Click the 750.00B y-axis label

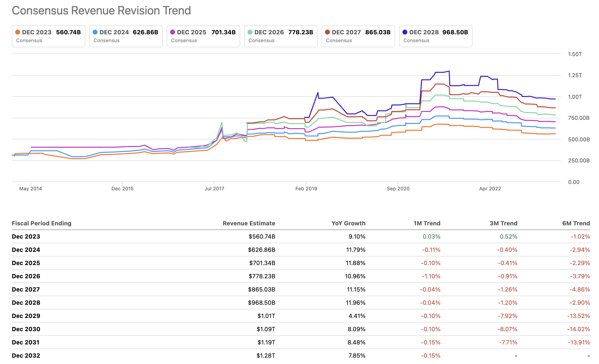point(579,118)
